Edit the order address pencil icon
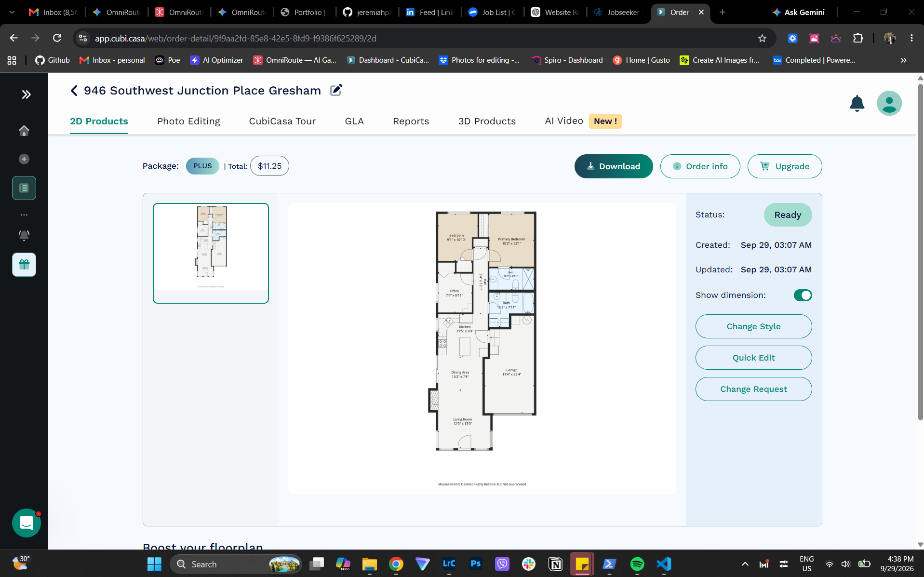Image resolution: width=924 pixels, height=577 pixels. click(x=336, y=90)
